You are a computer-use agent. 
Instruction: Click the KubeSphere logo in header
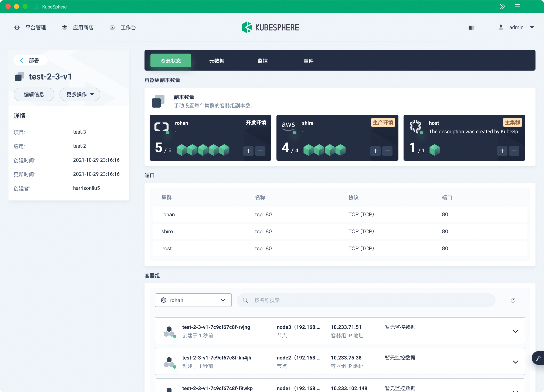[x=270, y=27]
